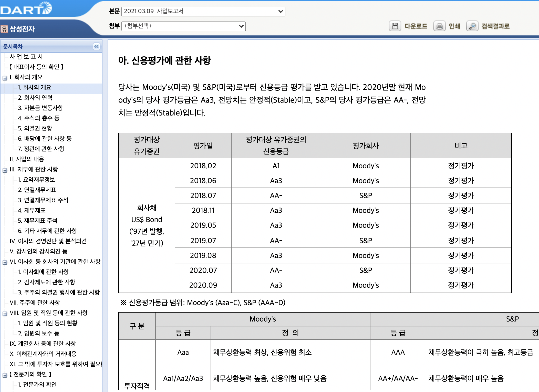The height and width of the screenshot is (392, 539).
Task: Open XI. 그 밖에 투자자 보호 section
Action: click(56, 364)
